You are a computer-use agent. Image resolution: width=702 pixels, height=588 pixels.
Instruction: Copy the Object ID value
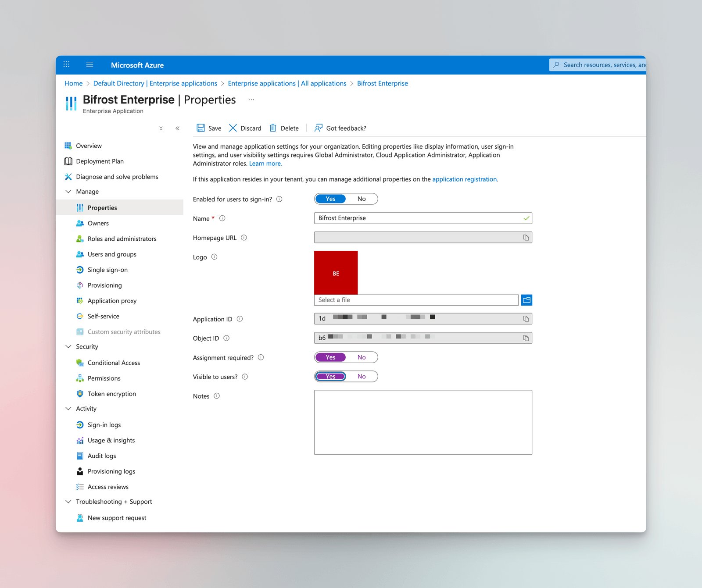526,338
